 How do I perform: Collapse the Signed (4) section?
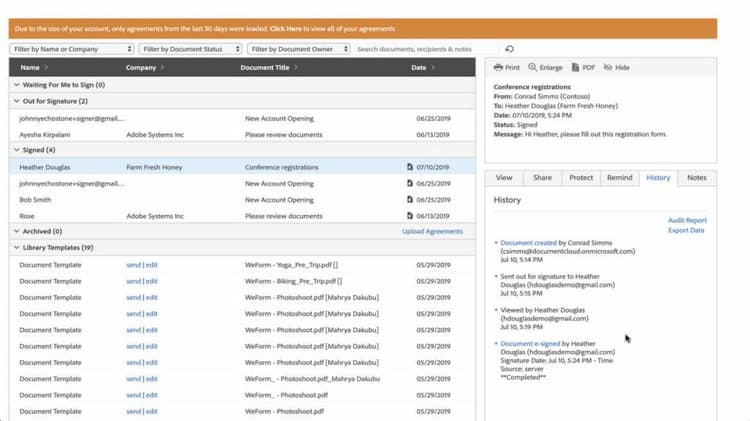(17, 150)
